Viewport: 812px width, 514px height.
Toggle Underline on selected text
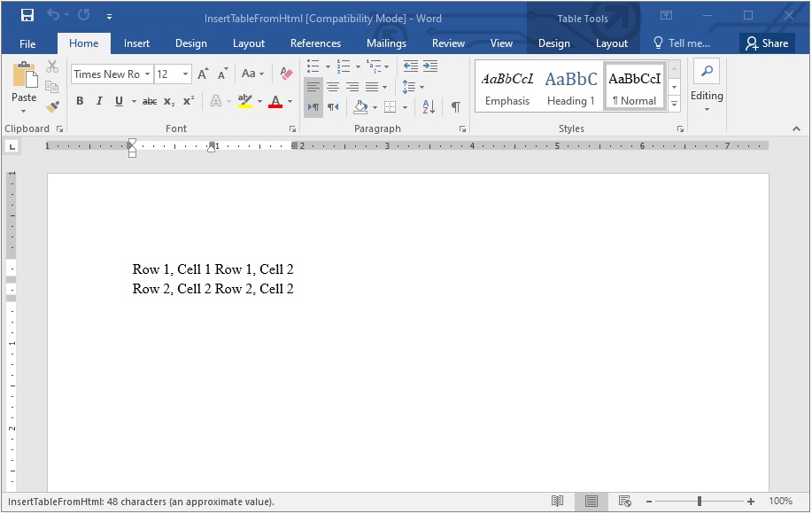(x=118, y=101)
